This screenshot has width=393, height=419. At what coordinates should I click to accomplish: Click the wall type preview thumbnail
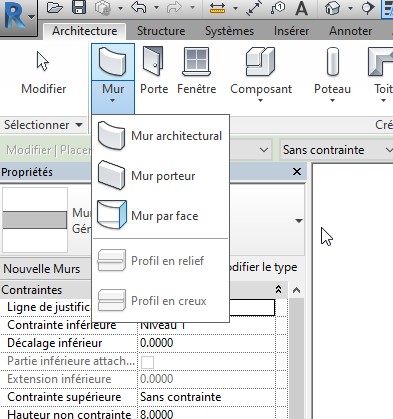[35, 220]
